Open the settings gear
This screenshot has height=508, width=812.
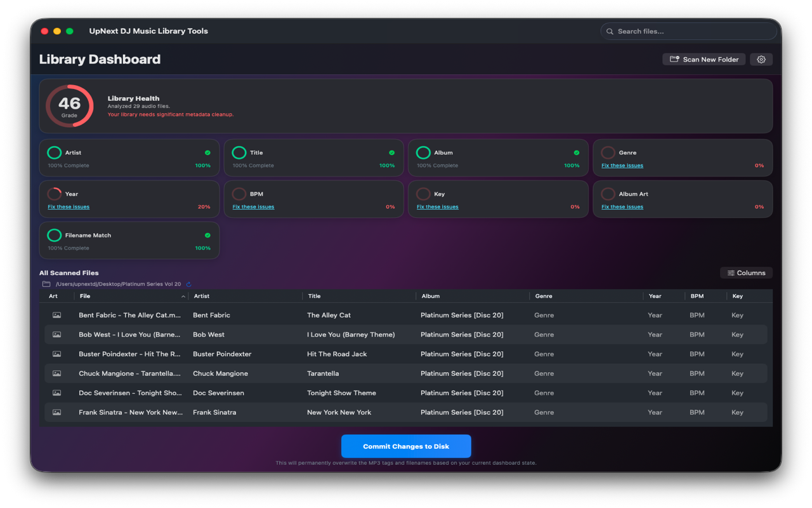tap(761, 59)
